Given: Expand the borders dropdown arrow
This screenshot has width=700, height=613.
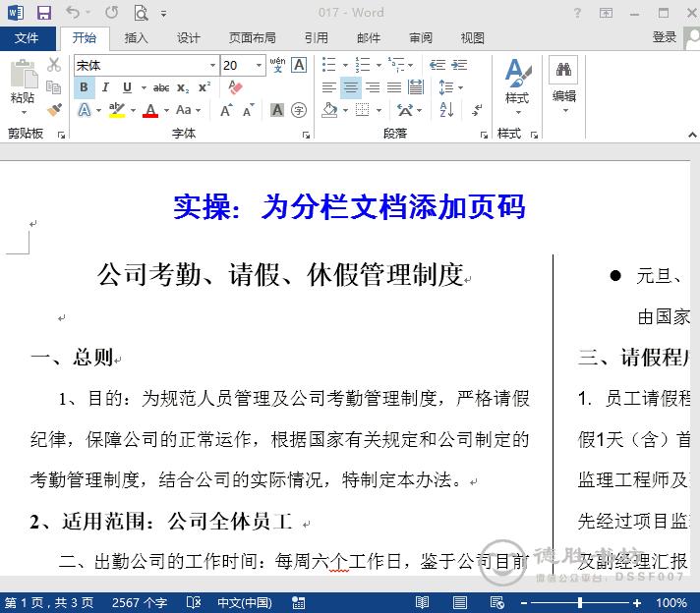Looking at the screenshot, I should pos(379,110).
